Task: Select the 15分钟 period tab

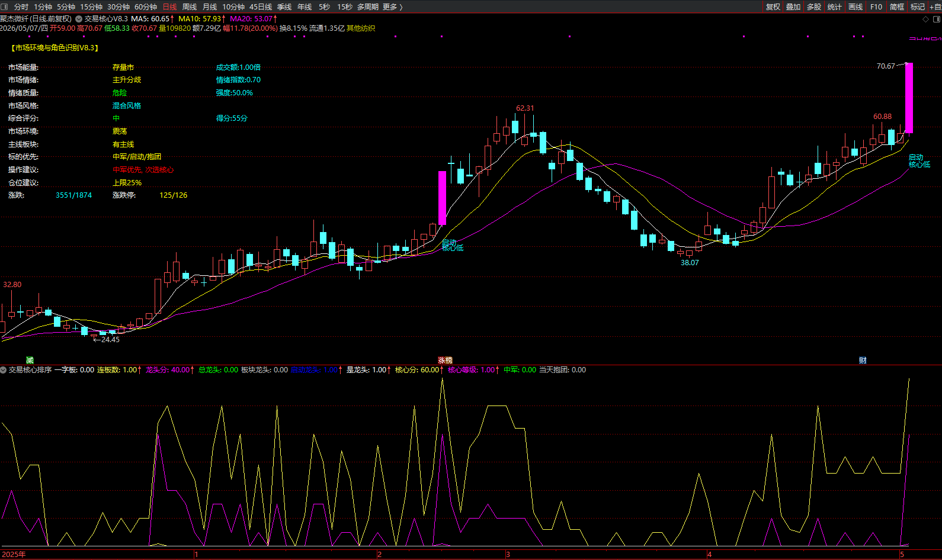Action: (91, 7)
